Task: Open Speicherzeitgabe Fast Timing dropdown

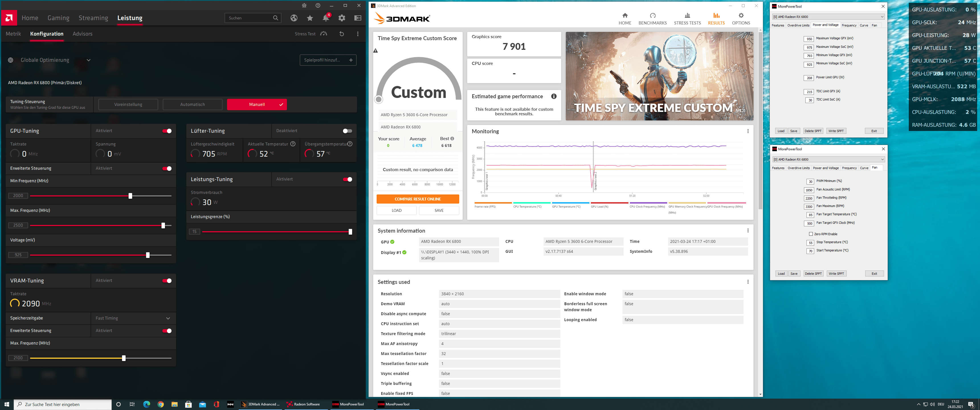Action: pyautogui.click(x=133, y=318)
